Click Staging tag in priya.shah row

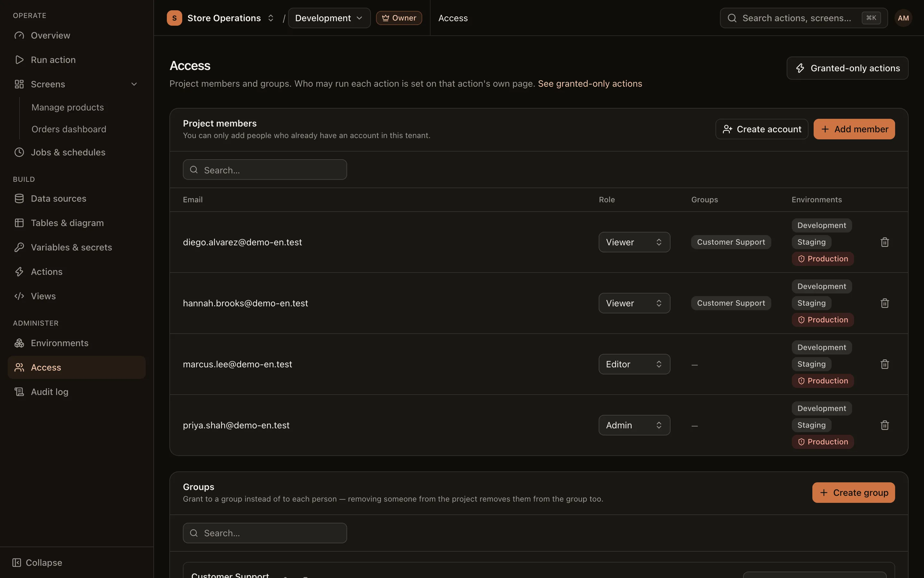811,425
